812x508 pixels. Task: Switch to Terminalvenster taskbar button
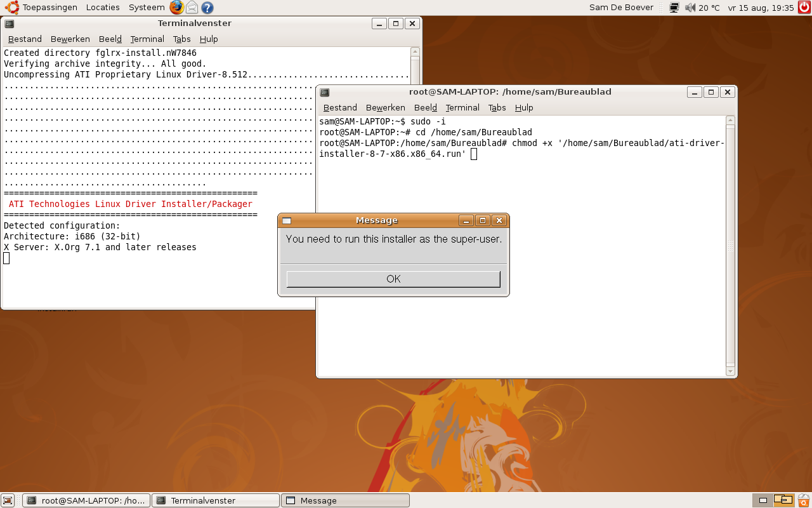(x=216, y=500)
